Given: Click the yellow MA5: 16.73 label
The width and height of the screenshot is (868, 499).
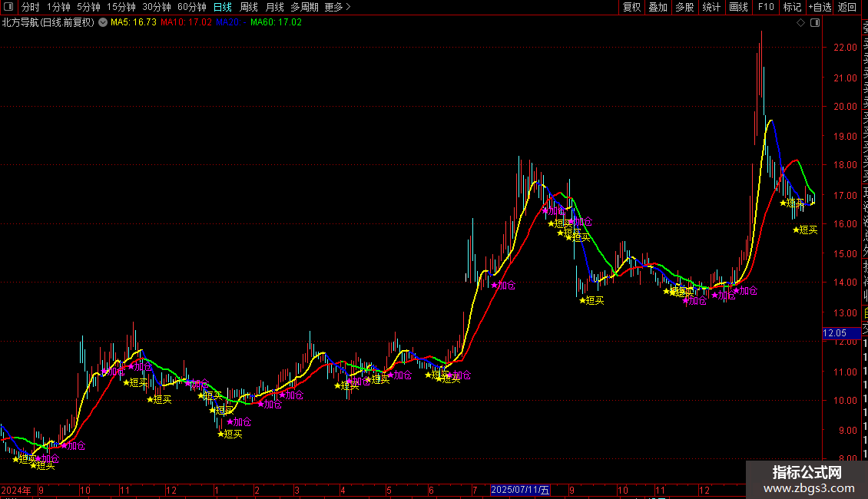Looking at the screenshot, I should click(134, 23).
